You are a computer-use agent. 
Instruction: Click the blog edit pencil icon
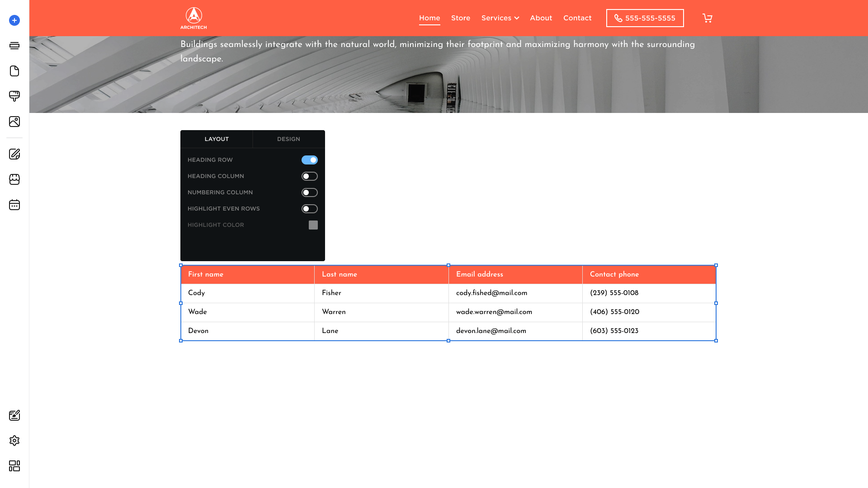[14, 154]
